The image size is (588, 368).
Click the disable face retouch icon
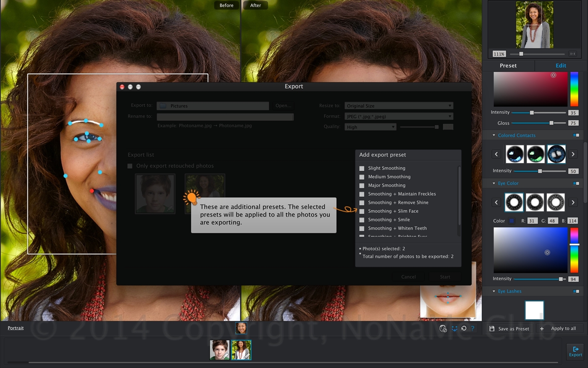point(443,328)
